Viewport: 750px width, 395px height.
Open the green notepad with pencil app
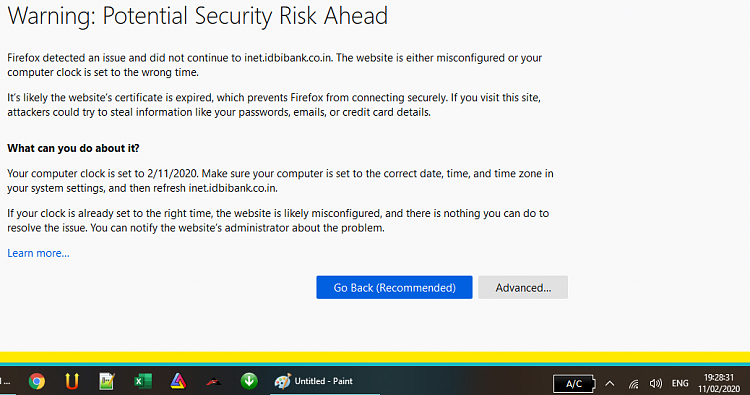point(107,381)
